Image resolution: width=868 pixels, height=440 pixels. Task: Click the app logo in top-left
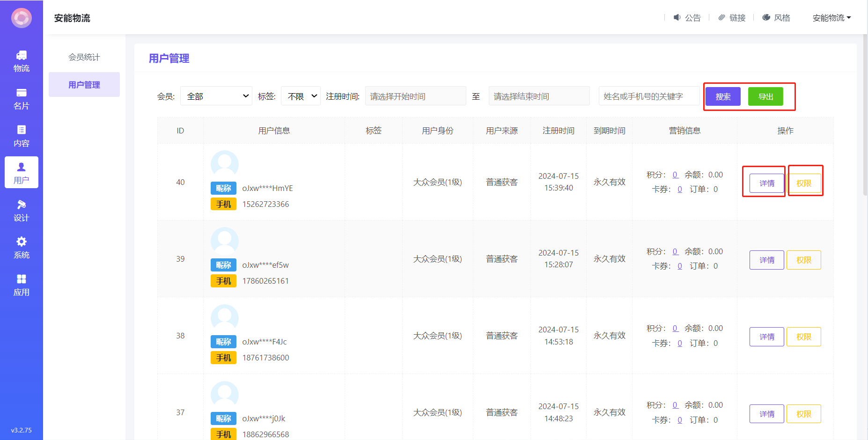[22, 18]
